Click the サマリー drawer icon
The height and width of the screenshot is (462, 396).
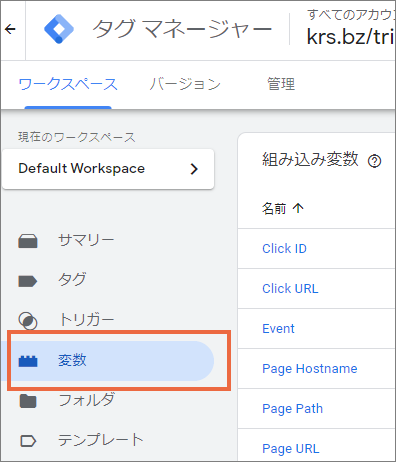[x=28, y=241]
